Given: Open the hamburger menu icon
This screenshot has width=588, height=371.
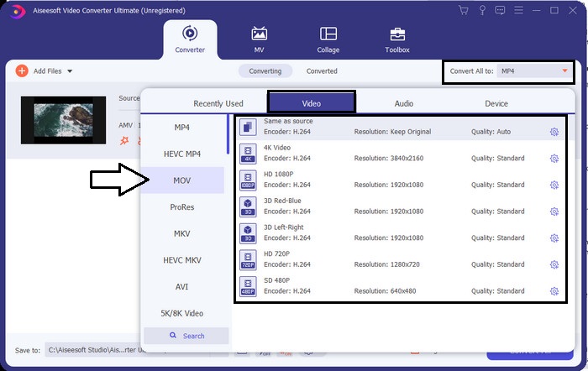Looking at the screenshot, I should click(x=518, y=10).
